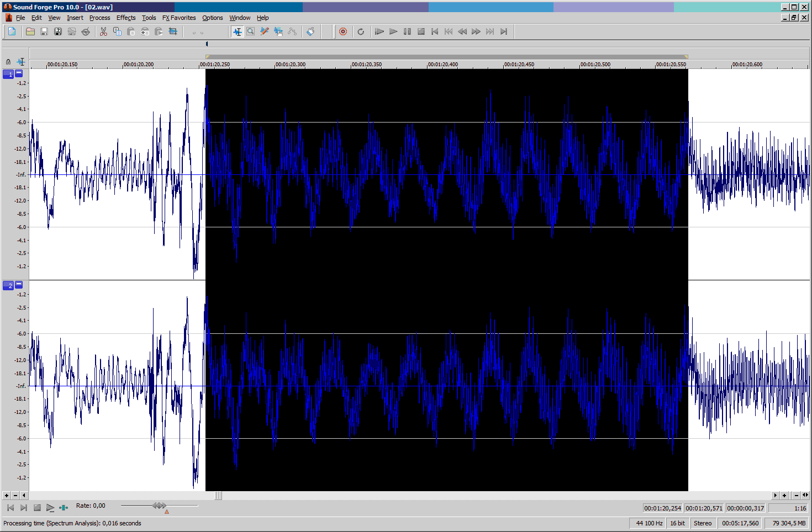Click the 16 bit status field
This screenshot has width=812, height=532.
pos(677,523)
